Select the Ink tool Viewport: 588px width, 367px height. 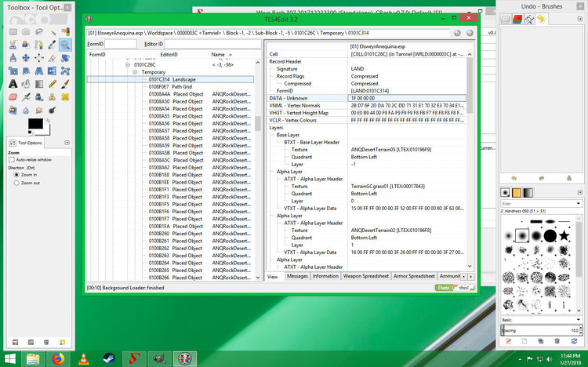[39, 96]
